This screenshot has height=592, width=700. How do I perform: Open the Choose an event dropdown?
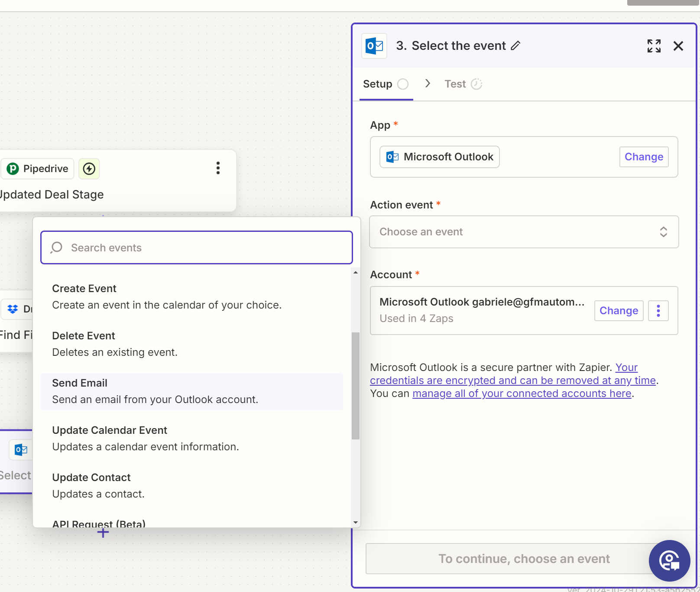click(524, 232)
